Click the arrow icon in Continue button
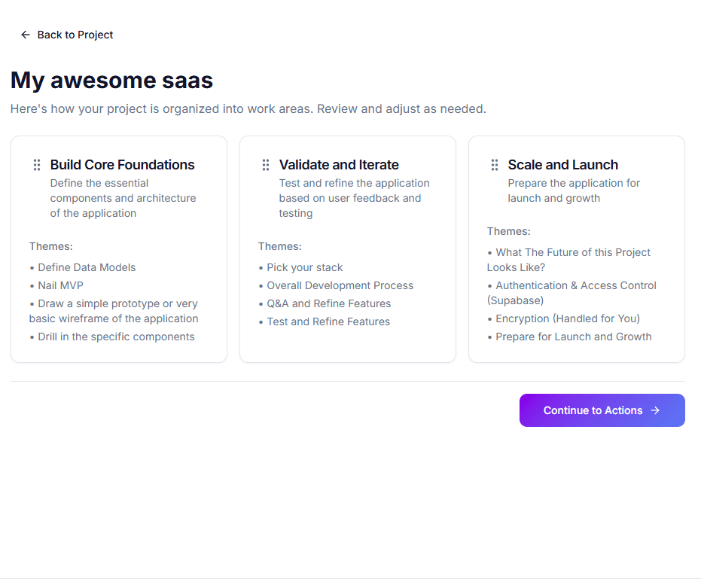The width and height of the screenshot is (701, 588). (655, 410)
